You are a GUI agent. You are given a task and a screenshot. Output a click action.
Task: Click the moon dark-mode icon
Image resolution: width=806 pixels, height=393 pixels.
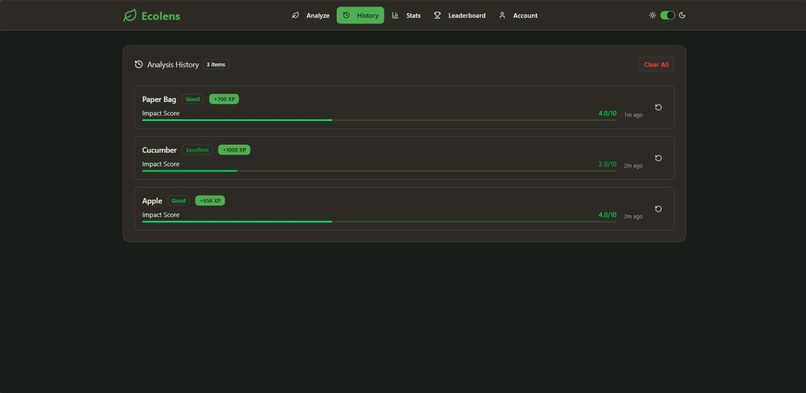682,15
